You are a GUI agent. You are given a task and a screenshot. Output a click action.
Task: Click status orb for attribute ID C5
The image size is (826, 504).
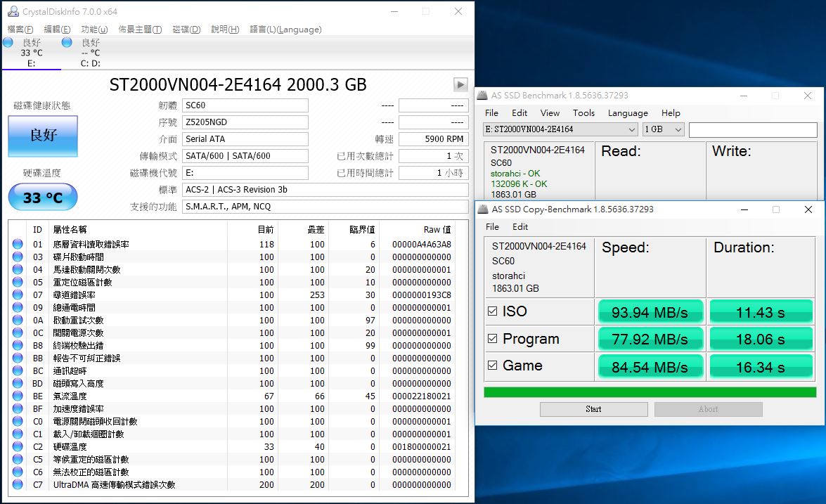tap(18, 459)
